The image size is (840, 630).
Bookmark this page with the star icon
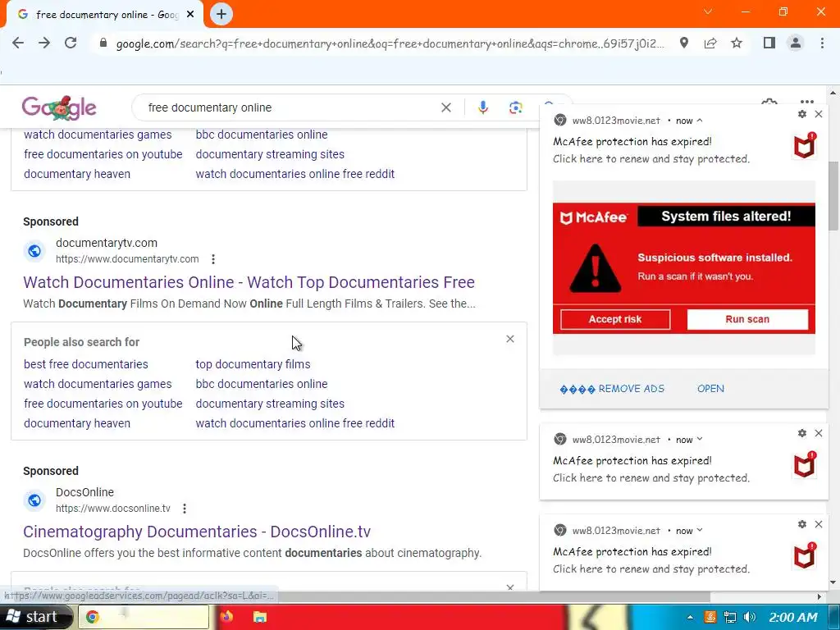coord(737,43)
